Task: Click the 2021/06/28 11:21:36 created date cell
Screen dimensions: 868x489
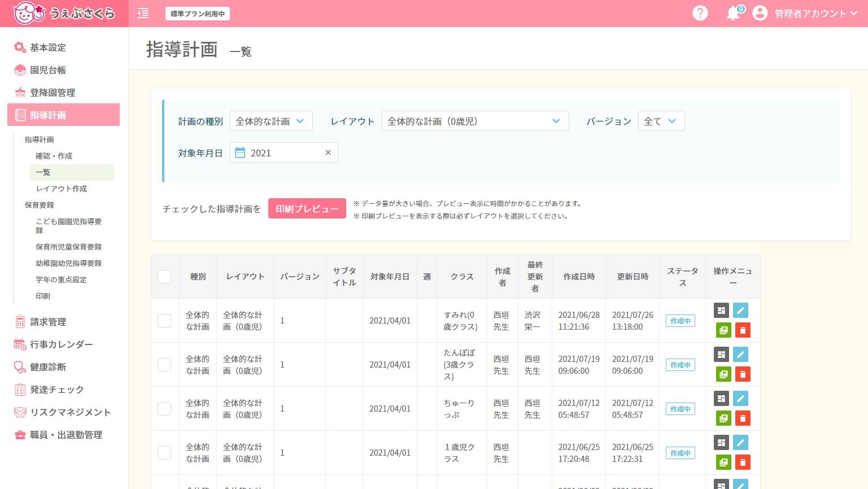Action: (579, 321)
